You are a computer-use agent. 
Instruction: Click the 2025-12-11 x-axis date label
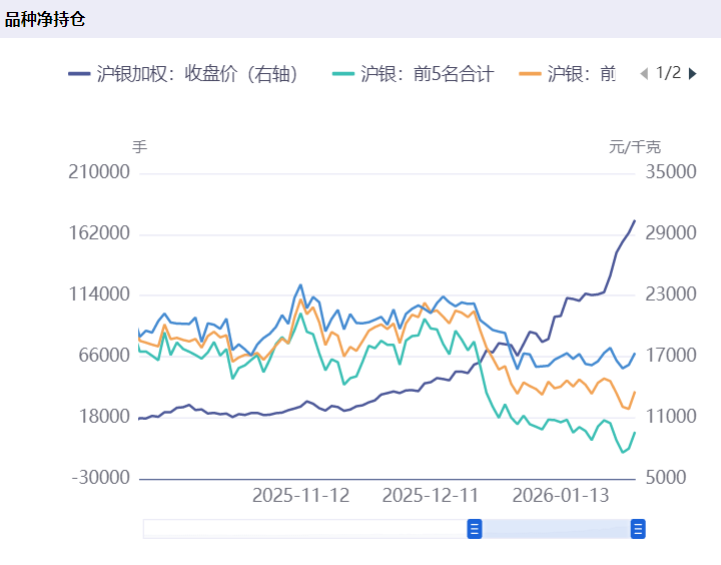(431, 496)
